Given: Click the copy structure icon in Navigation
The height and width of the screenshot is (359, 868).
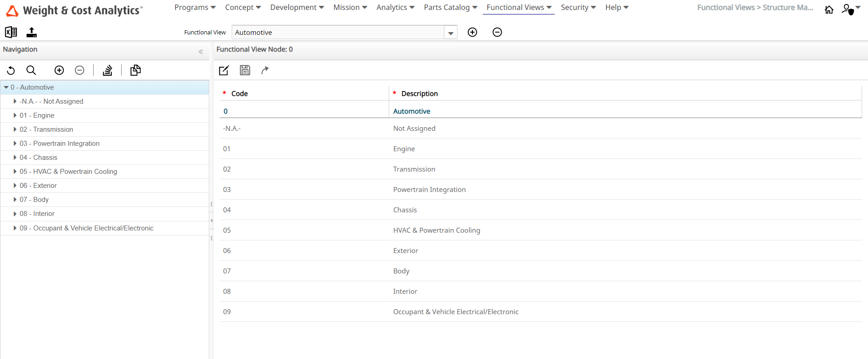Looking at the screenshot, I should pos(135,70).
